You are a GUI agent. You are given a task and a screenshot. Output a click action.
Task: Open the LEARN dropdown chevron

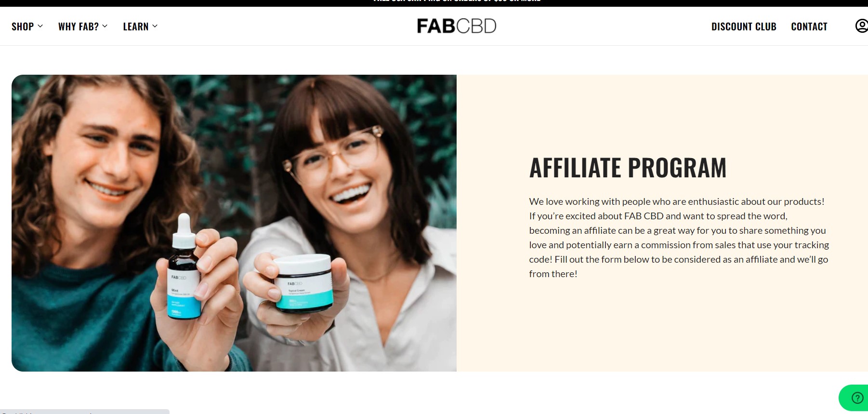tap(155, 26)
